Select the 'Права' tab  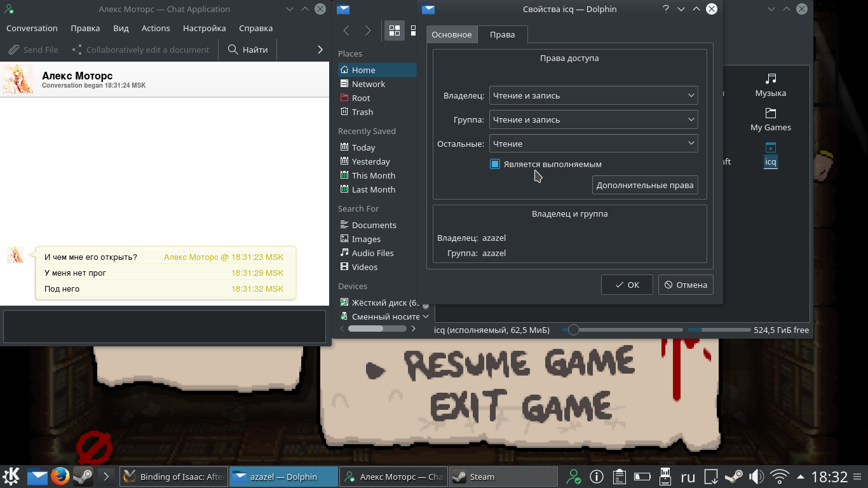point(502,34)
